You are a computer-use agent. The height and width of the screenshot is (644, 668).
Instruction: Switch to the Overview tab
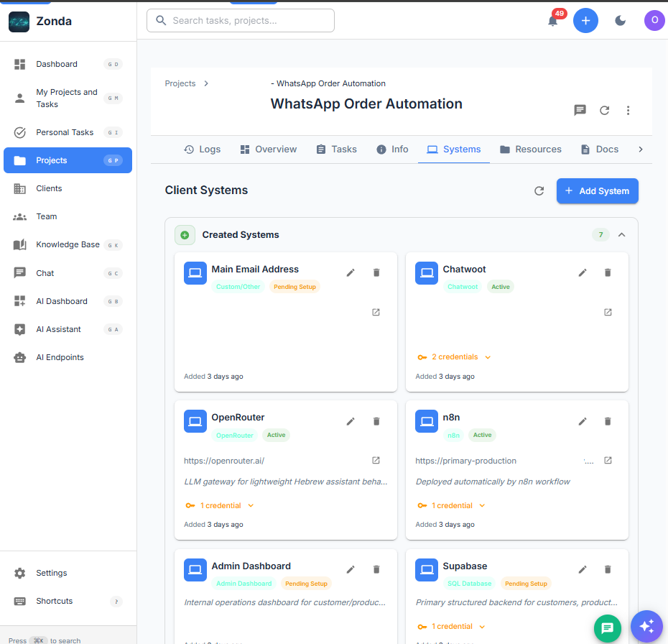269,149
